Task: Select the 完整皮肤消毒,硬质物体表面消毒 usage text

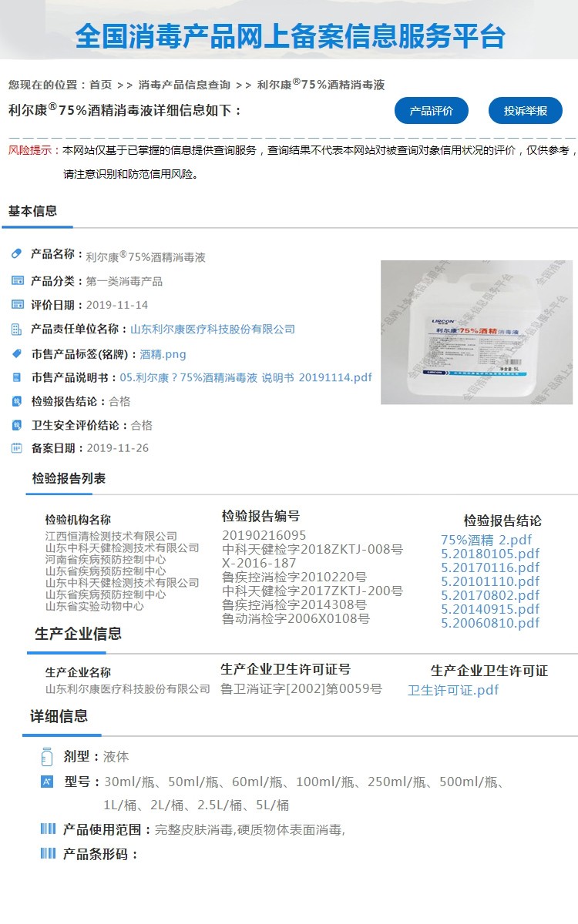Action: pos(248,830)
